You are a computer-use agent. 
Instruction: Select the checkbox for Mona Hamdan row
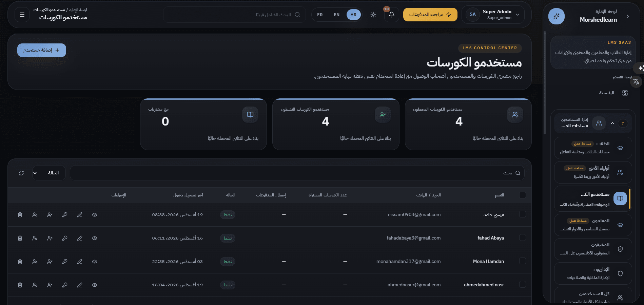pyautogui.click(x=523, y=261)
